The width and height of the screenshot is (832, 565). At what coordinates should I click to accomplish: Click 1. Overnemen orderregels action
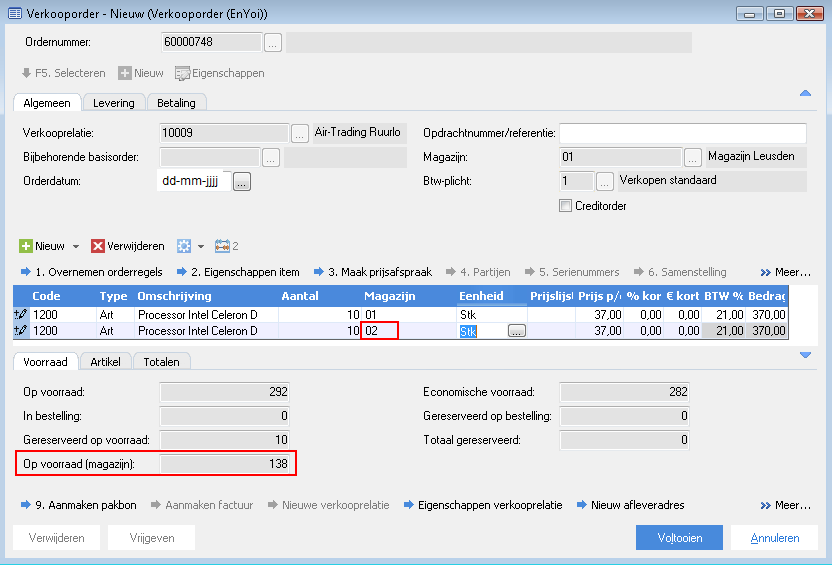[x=91, y=272]
